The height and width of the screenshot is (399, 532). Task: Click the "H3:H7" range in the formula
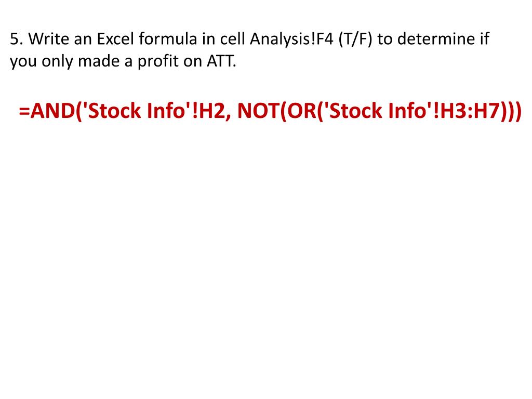pyautogui.click(x=471, y=111)
